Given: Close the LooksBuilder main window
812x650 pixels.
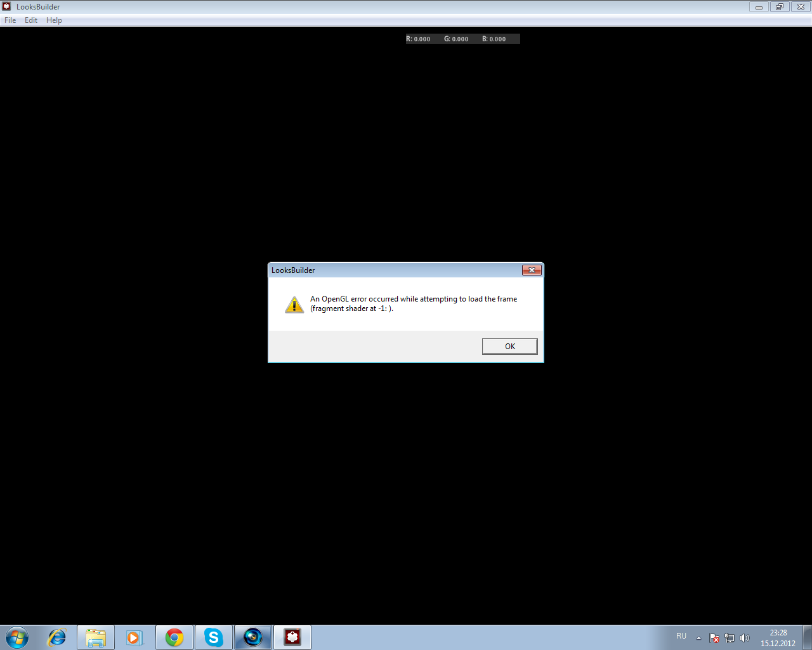Looking at the screenshot, I should [x=801, y=7].
